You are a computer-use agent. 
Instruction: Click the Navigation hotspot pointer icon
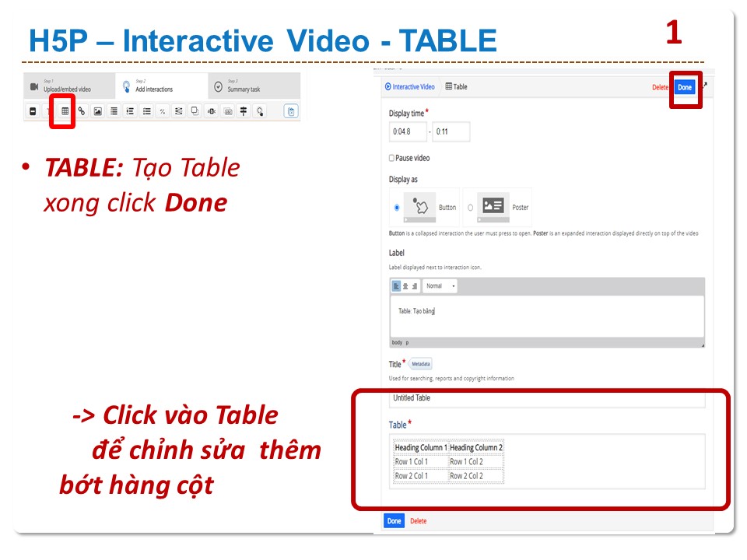260,111
